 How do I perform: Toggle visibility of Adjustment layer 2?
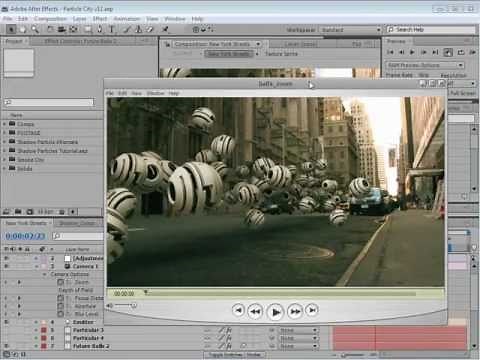(6, 258)
